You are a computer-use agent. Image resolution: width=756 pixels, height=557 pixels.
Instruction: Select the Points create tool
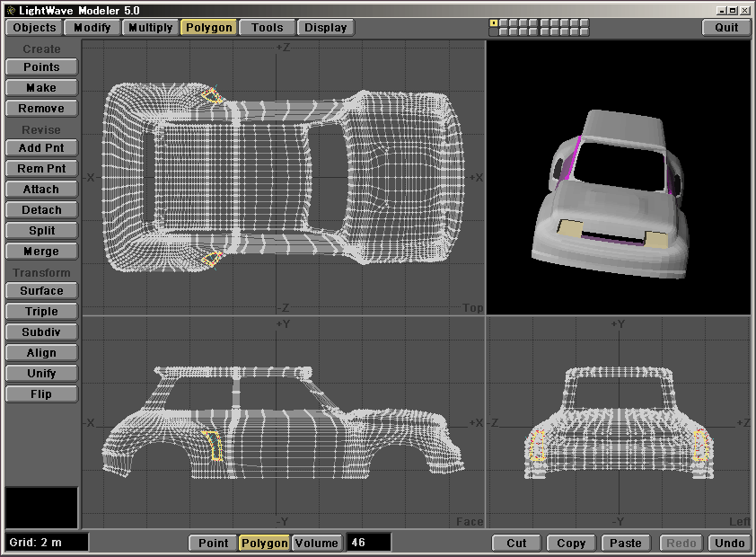(41, 67)
